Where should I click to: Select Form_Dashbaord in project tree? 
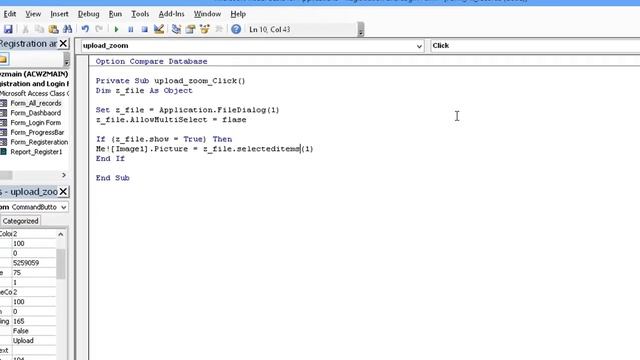click(36, 113)
